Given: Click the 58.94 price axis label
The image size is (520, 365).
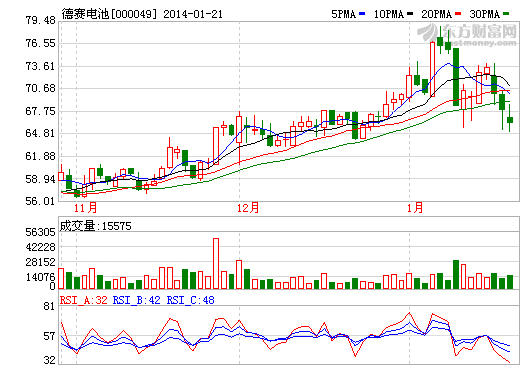Looking at the screenshot, I should point(40,179).
